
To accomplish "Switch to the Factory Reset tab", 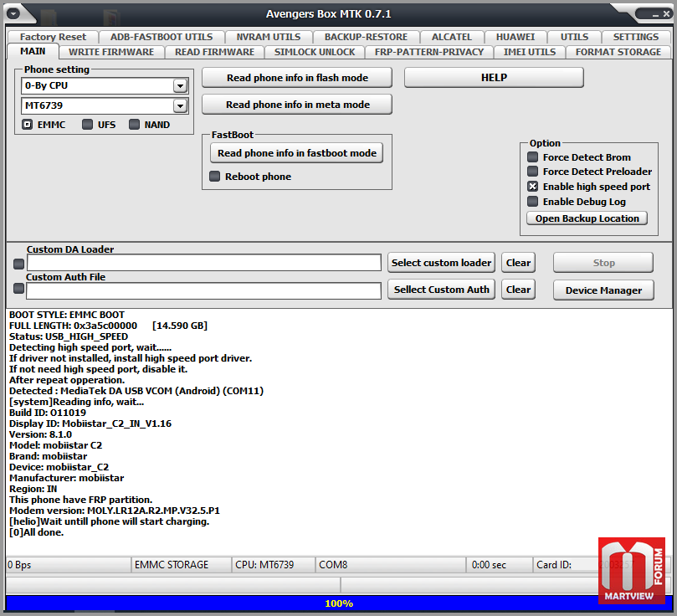I will [53, 37].
